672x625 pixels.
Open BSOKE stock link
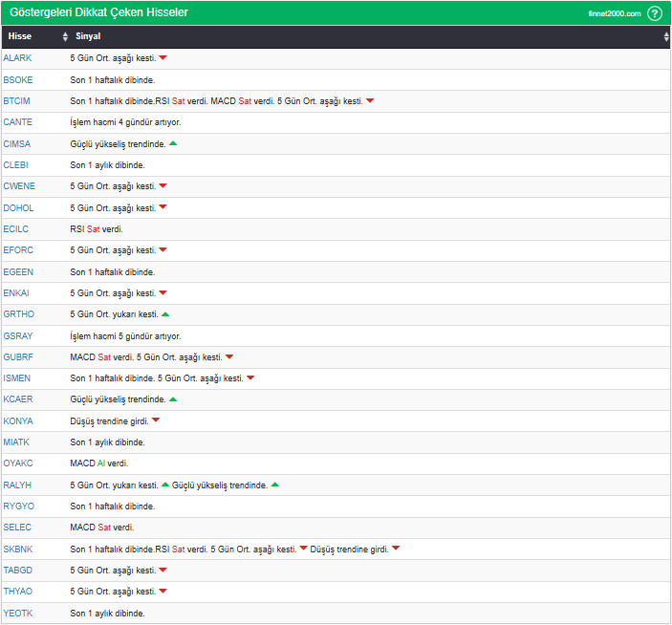(18, 80)
